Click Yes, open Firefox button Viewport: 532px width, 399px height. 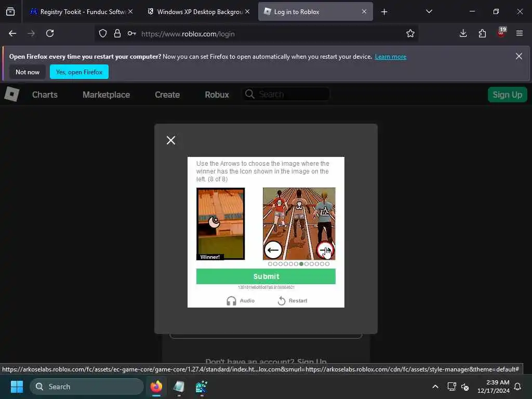(x=79, y=72)
